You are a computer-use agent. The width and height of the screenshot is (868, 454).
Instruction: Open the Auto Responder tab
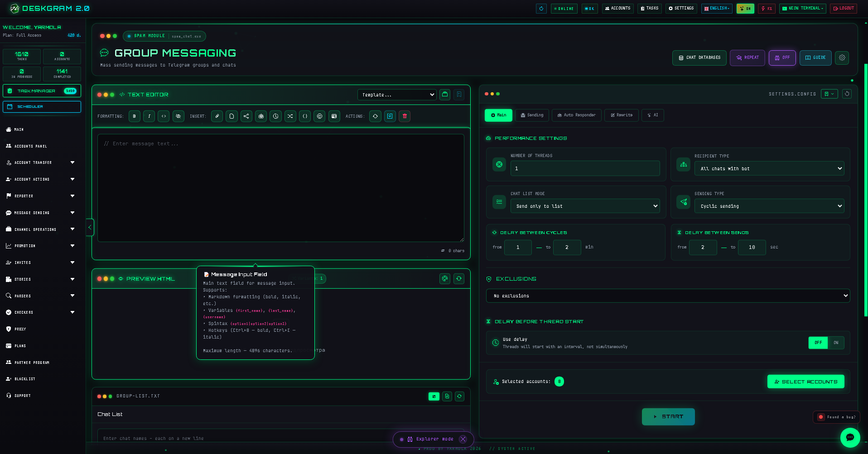click(x=577, y=115)
